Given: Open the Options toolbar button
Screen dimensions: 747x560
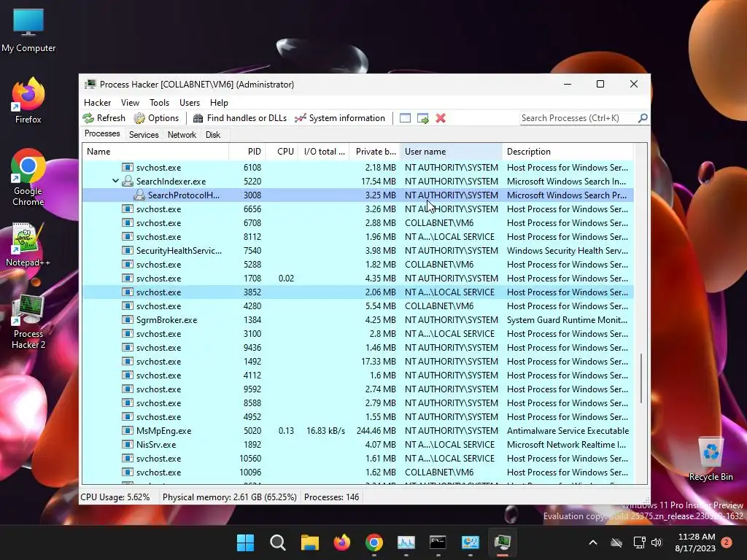Looking at the screenshot, I should [156, 118].
